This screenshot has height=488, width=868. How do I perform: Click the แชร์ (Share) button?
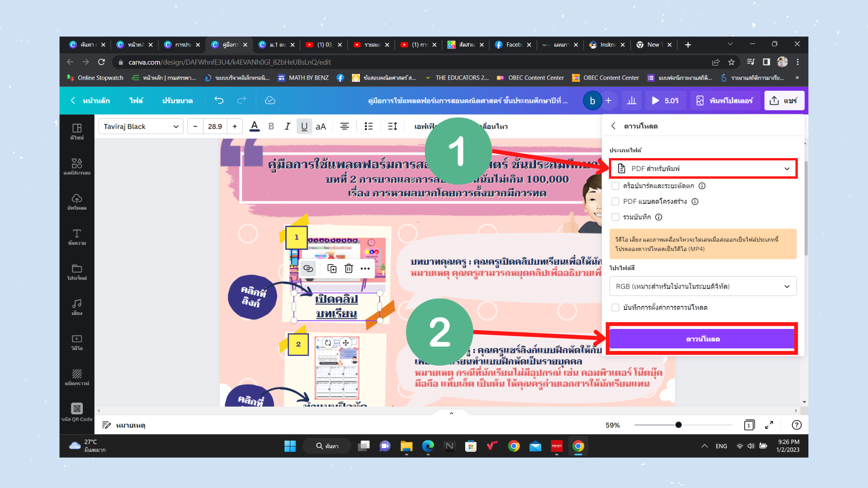pos(784,100)
